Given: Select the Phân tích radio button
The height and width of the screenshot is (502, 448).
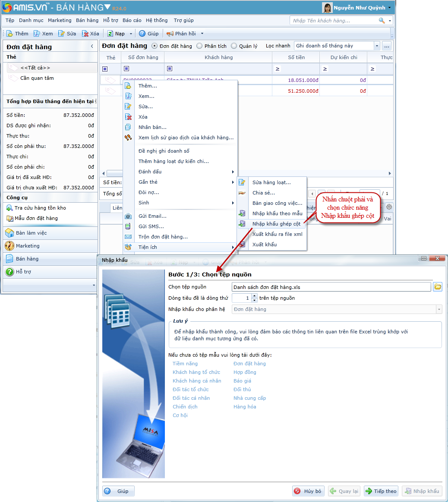Looking at the screenshot, I should (x=199, y=46).
